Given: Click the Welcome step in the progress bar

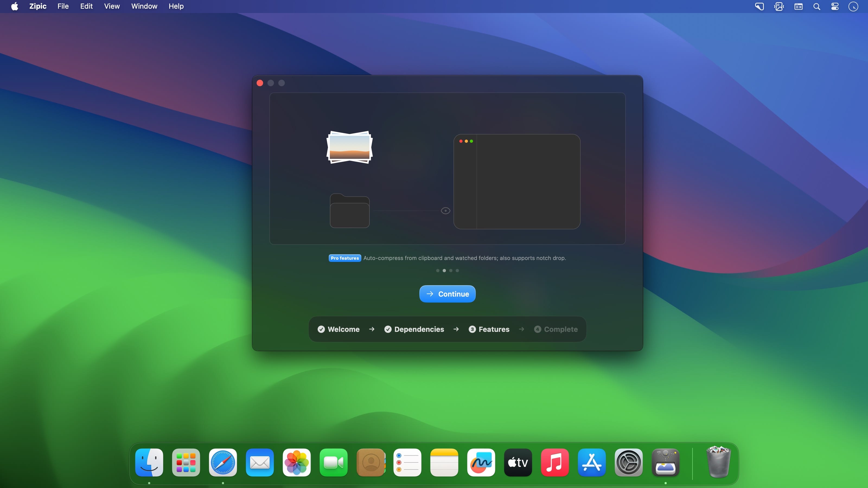Looking at the screenshot, I should pos(339,329).
